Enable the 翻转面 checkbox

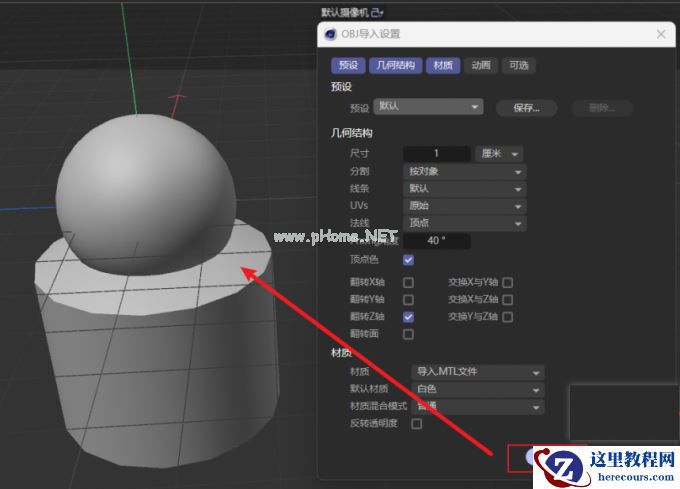[x=408, y=334]
